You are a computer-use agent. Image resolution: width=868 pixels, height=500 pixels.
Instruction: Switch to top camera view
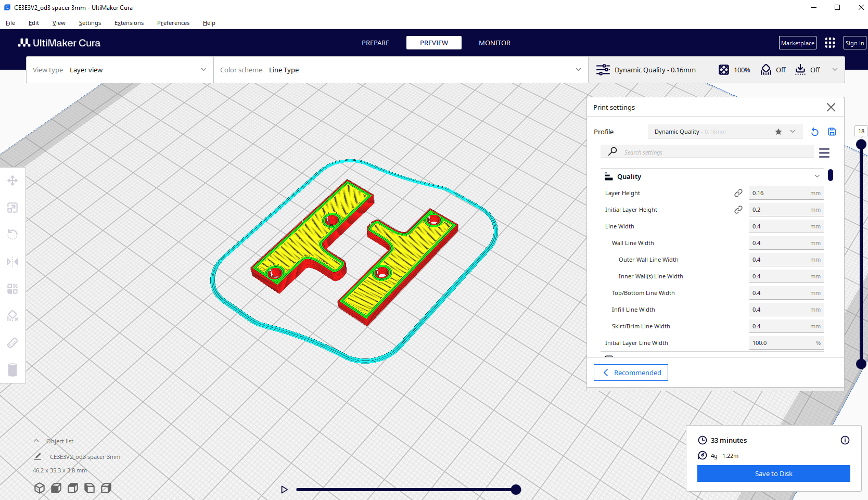(x=73, y=488)
